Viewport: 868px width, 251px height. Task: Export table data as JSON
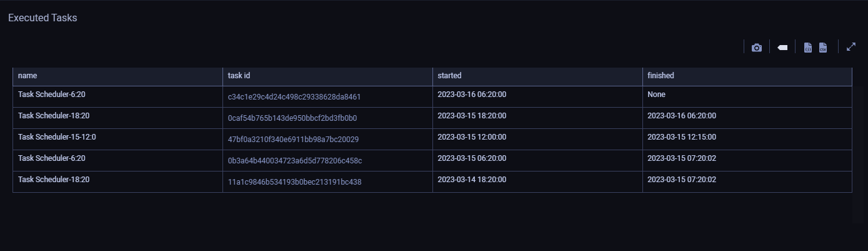[x=808, y=48]
